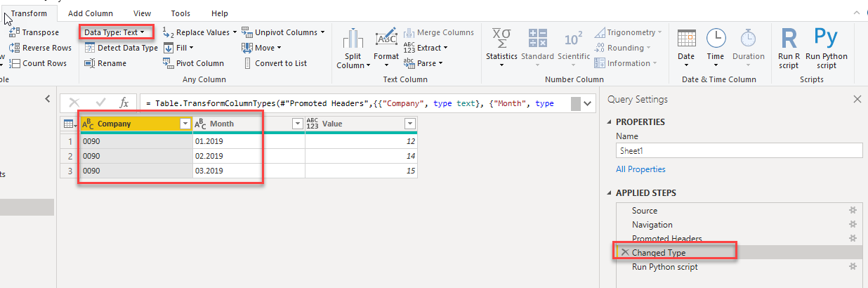Click the Value column type icon
The image size is (868, 288).
click(313, 124)
